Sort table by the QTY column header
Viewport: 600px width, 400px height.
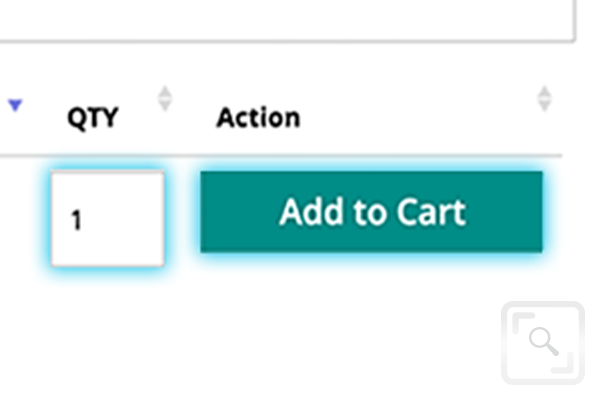click(x=93, y=118)
